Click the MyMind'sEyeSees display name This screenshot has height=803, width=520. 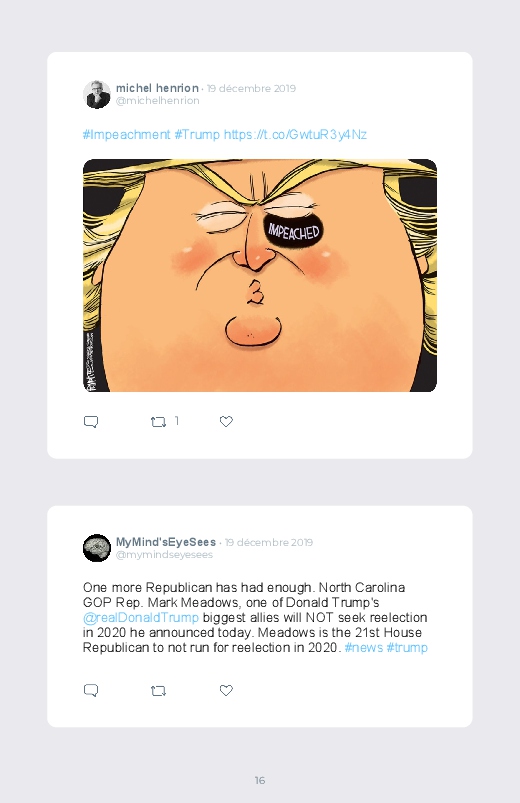(x=166, y=542)
